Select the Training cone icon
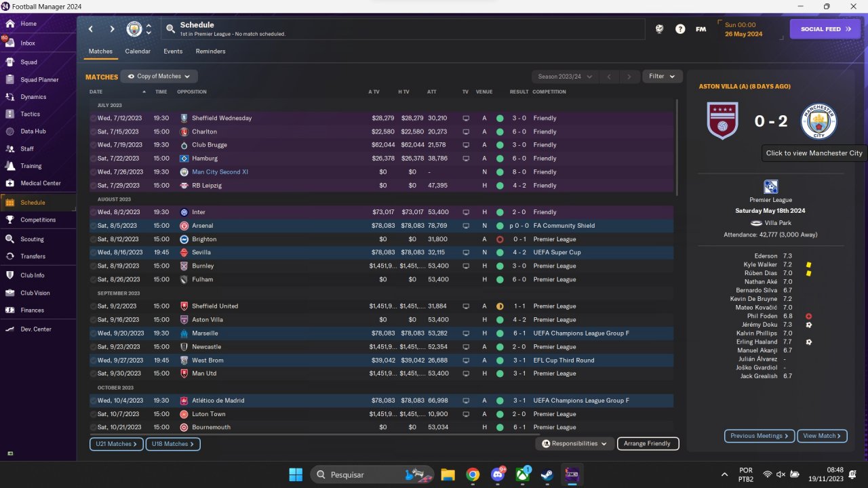This screenshot has width=868, height=488. pos(9,165)
